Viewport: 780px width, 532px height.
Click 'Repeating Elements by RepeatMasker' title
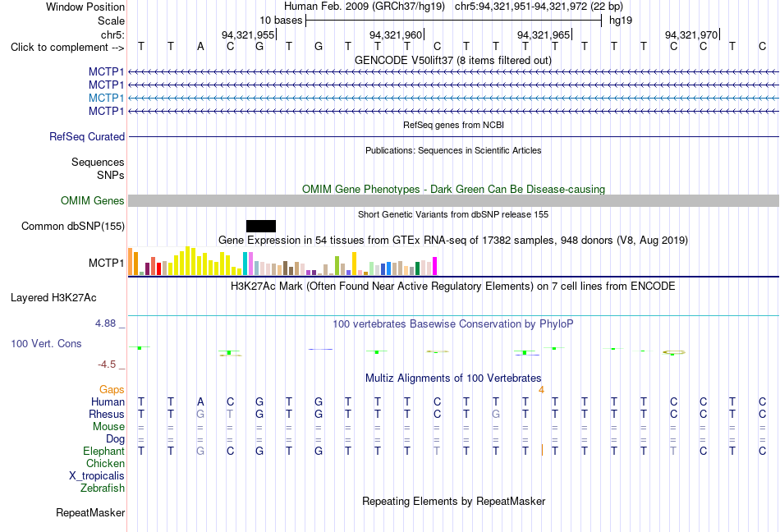click(x=453, y=501)
